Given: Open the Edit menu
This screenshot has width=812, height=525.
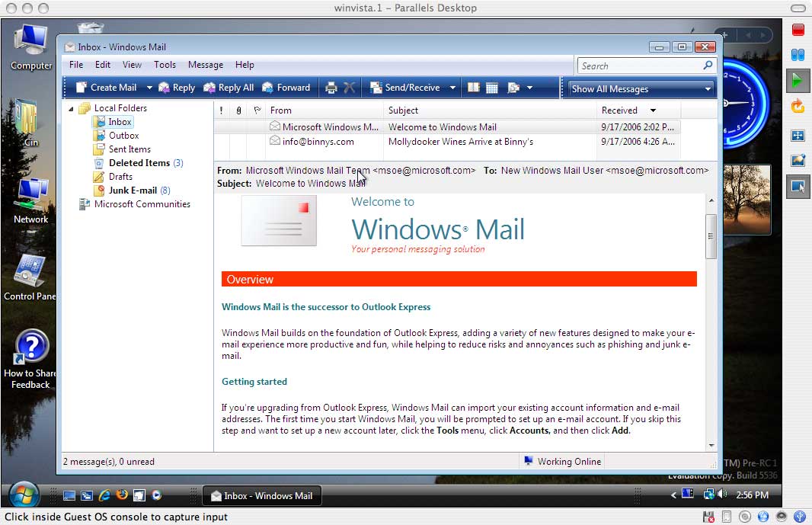Looking at the screenshot, I should (x=103, y=65).
